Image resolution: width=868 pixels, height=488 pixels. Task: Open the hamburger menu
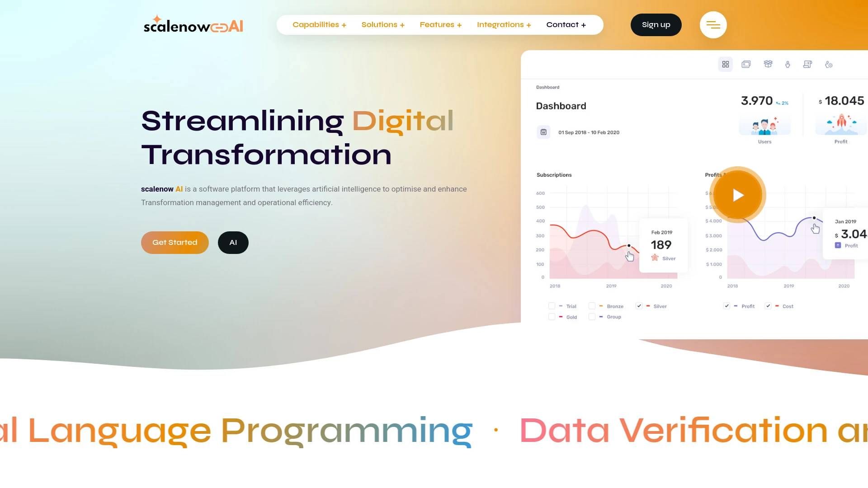tap(713, 24)
